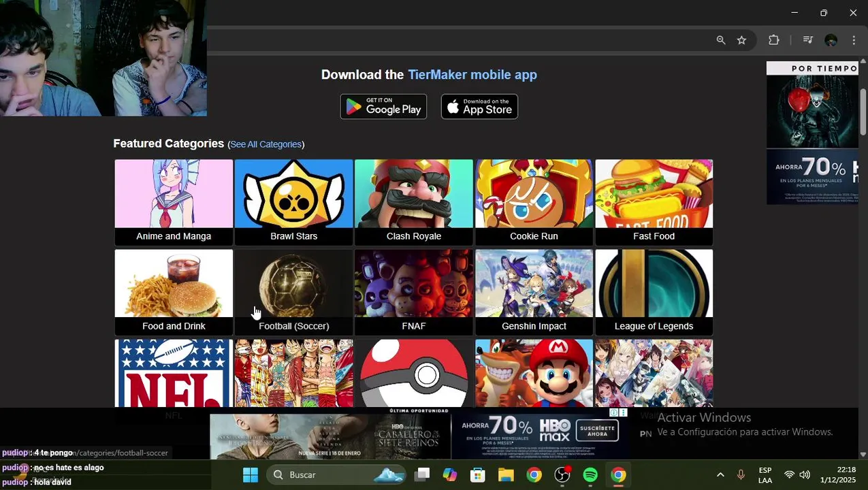Open the Football (Soccer) category

click(x=293, y=292)
